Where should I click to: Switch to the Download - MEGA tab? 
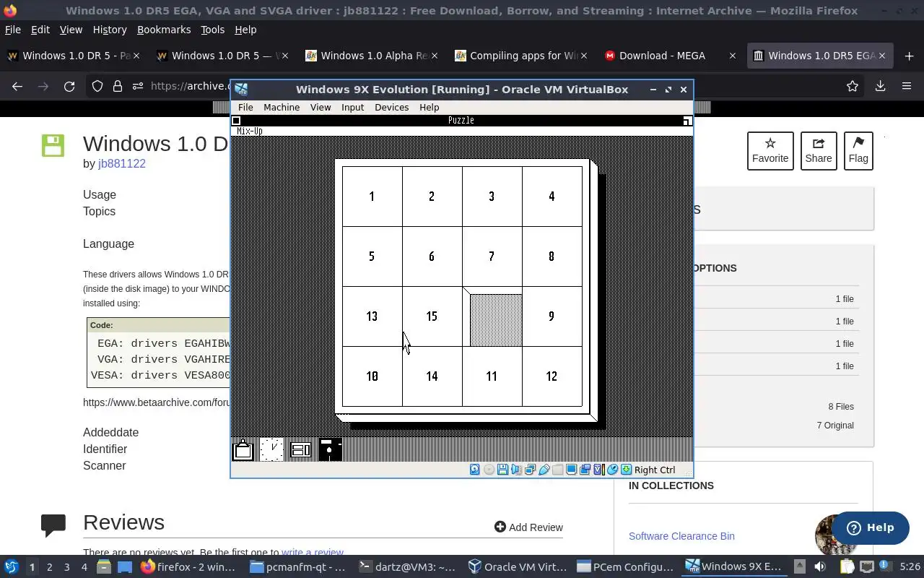click(671, 56)
